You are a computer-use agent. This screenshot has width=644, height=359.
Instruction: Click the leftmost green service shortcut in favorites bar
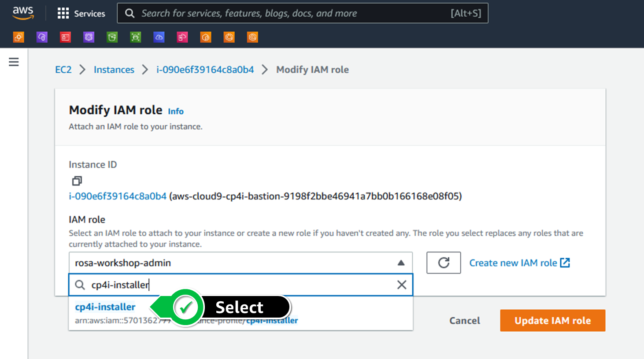(x=112, y=37)
